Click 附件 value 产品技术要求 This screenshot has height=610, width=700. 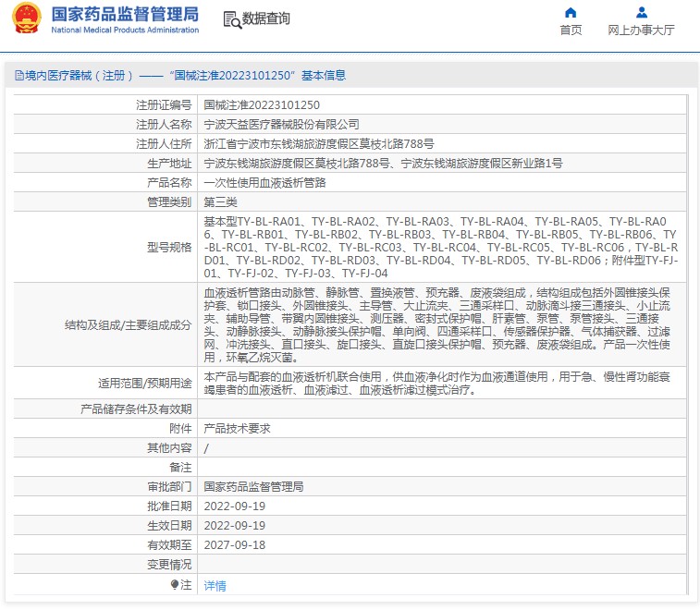tap(237, 428)
